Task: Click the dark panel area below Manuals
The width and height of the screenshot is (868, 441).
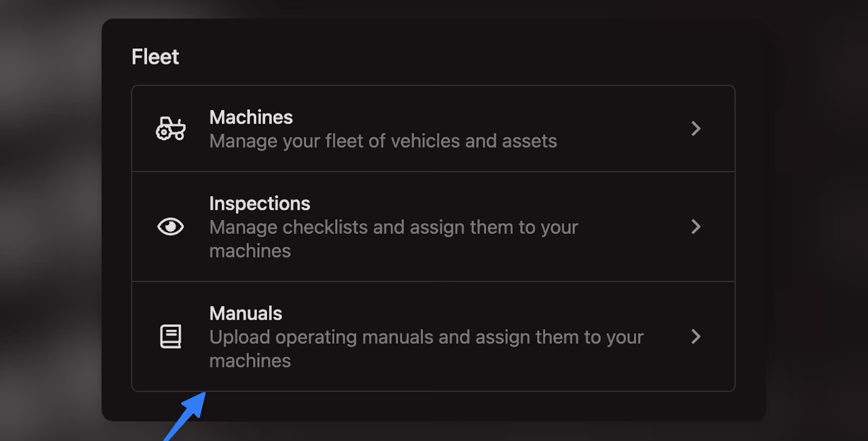Action: pos(475,406)
